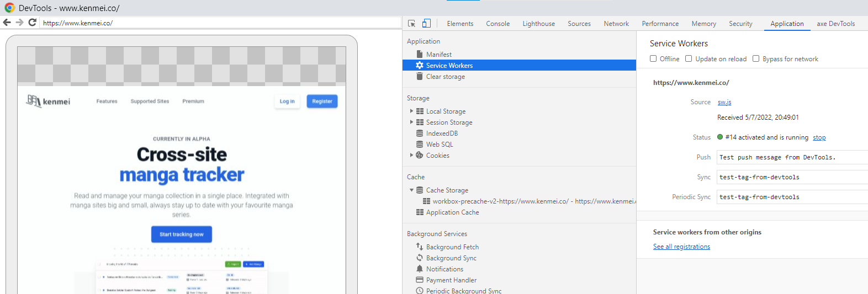Open the Performance tab
Viewport: 868px width, 294px height.
click(660, 24)
